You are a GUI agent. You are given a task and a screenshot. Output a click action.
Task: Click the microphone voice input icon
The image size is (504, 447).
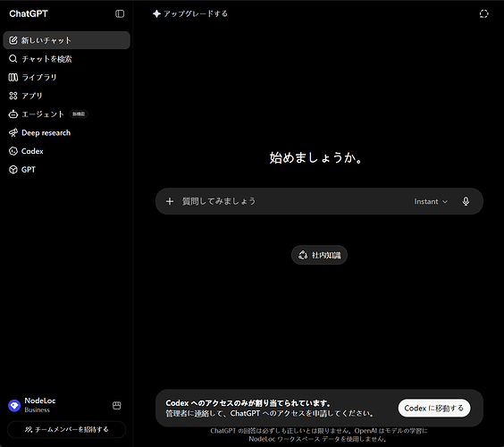(x=466, y=201)
